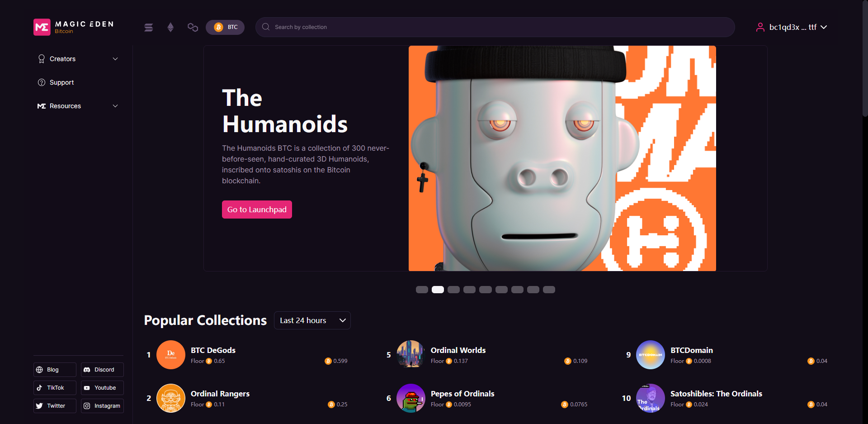Open the Magic Eden logo home
The image size is (868, 424).
[x=74, y=27]
